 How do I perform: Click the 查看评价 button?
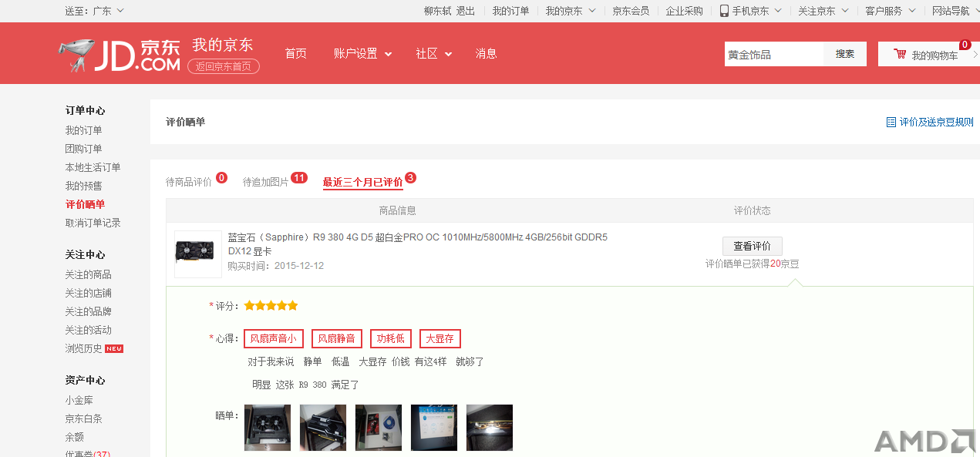(x=752, y=246)
